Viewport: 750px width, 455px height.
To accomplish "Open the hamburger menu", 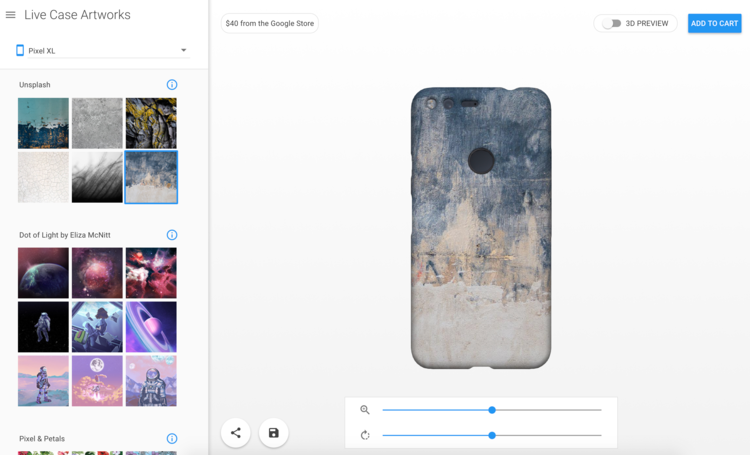I will click(x=11, y=15).
